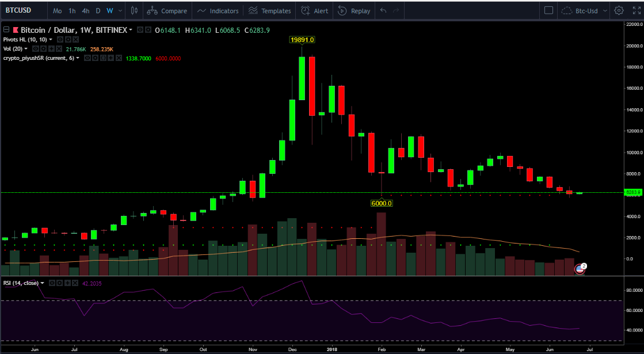Toggle visibility eye for Pivots HL

(60, 39)
